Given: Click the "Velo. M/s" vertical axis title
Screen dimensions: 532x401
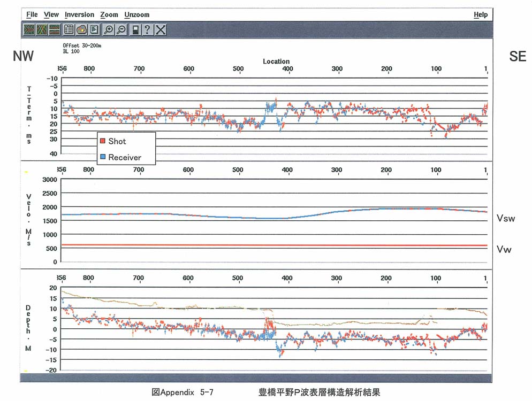Looking at the screenshot, I should (29, 220).
